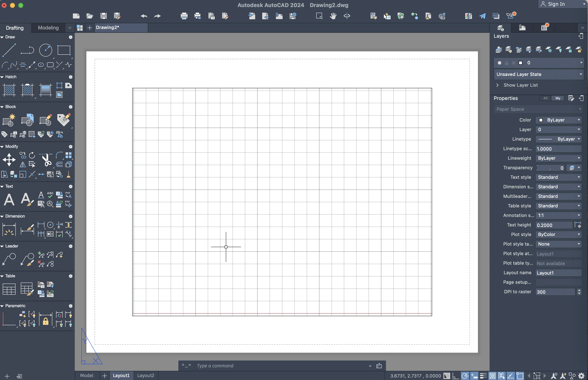Click the Undo arrow

(x=144, y=16)
